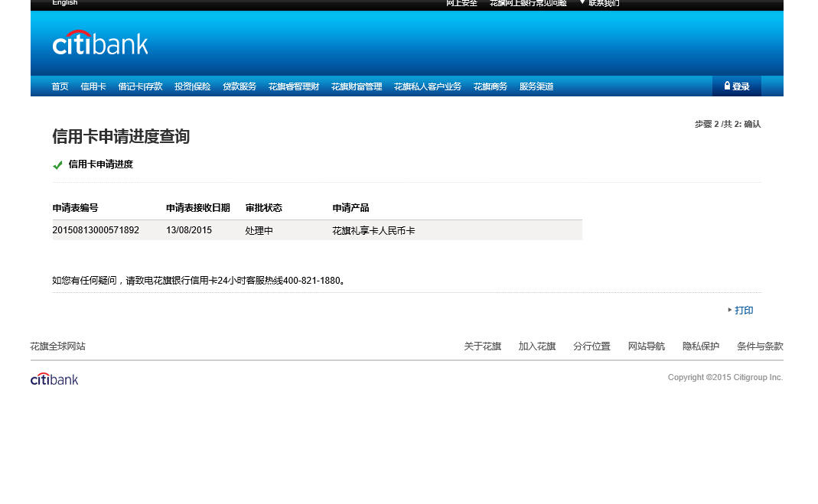Click the 处理中 status cell
The image size is (818, 504).
[x=259, y=230]
